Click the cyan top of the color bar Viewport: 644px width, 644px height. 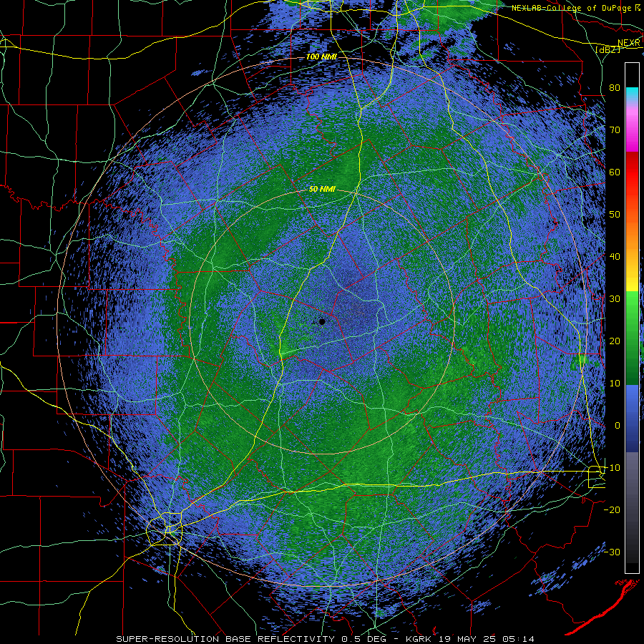(x=632, y=91)
